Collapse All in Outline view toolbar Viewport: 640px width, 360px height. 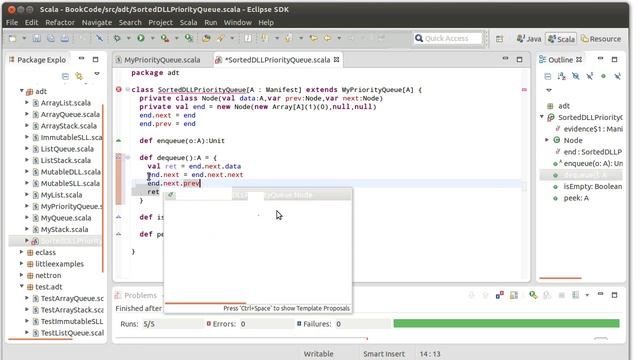point(548,76)
